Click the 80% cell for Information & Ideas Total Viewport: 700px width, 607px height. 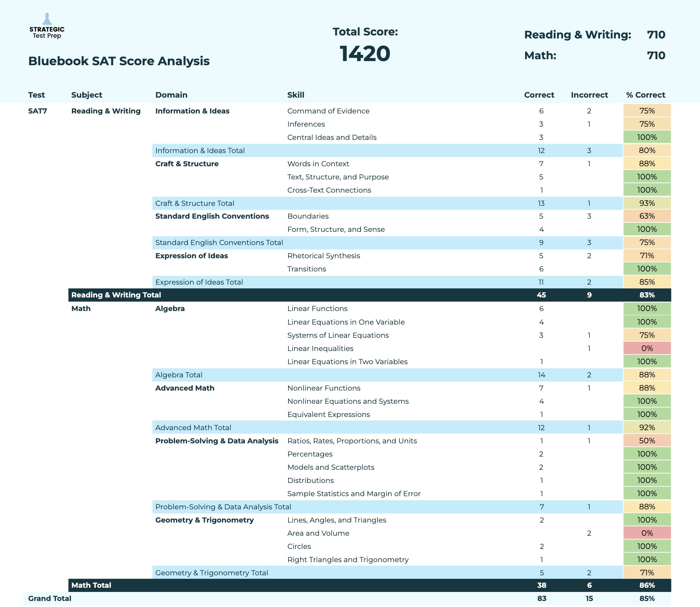click(x=647, y=150)
